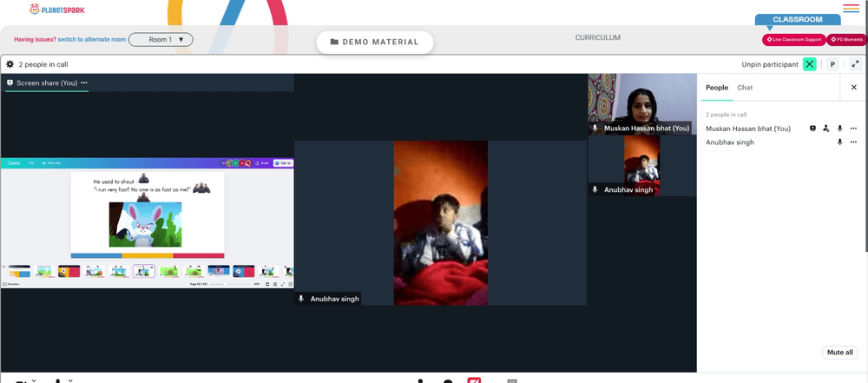868x383 pixels.
Task: Mute Anubhav singh from the people list
Action: (839, 142)
